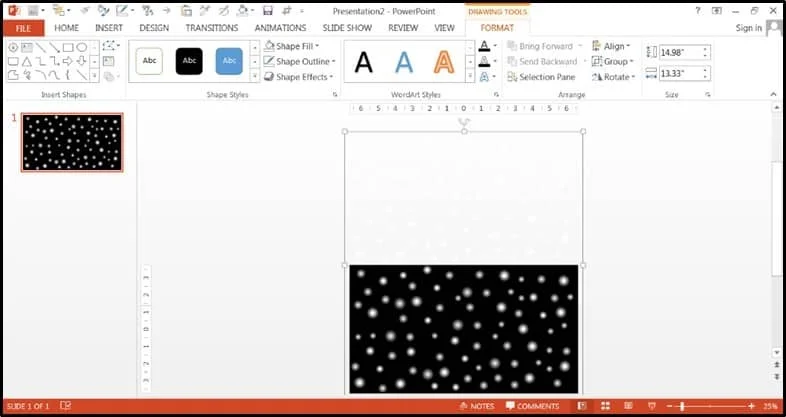Select the rectangle shape in Insert Shapes
The width and height of the screenshot is (786, 417).
[x=68, y=48]
